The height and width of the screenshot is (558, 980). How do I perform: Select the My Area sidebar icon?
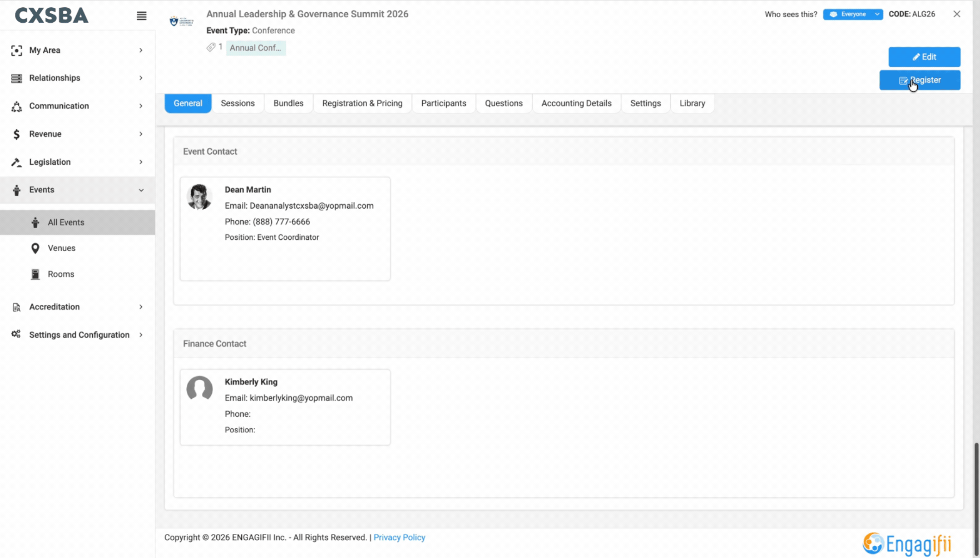pos(16,50)
